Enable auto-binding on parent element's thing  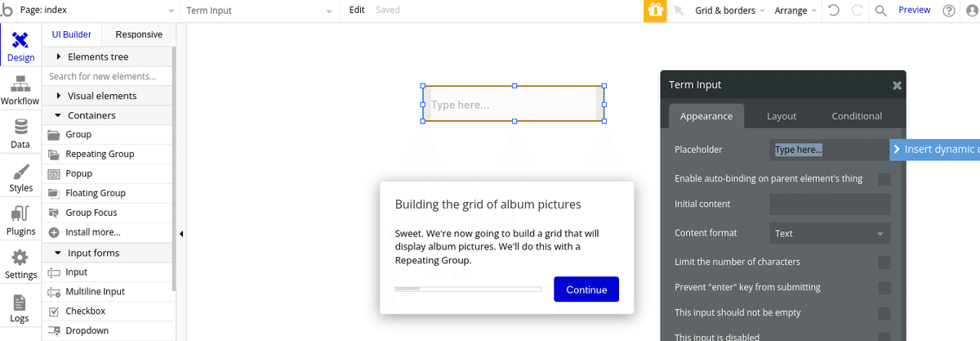click(x=884, y=179)
